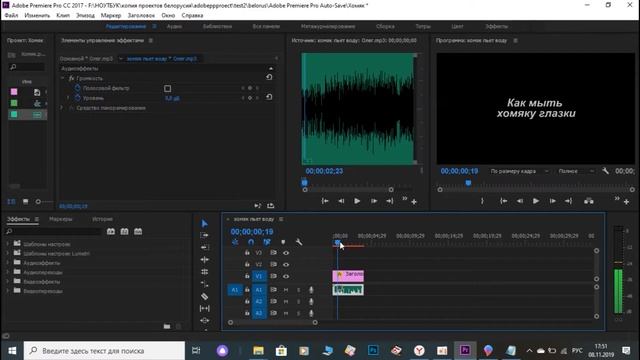Switch Project panel to list view

pos(11,202)
